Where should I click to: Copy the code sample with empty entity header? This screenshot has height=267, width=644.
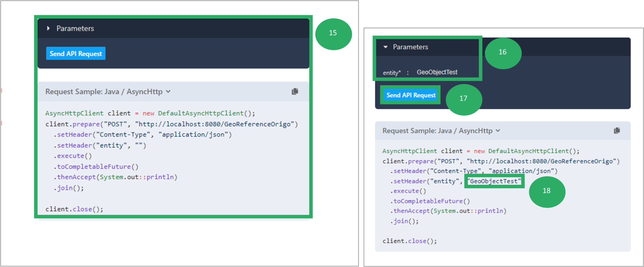(x=295, y=92)
